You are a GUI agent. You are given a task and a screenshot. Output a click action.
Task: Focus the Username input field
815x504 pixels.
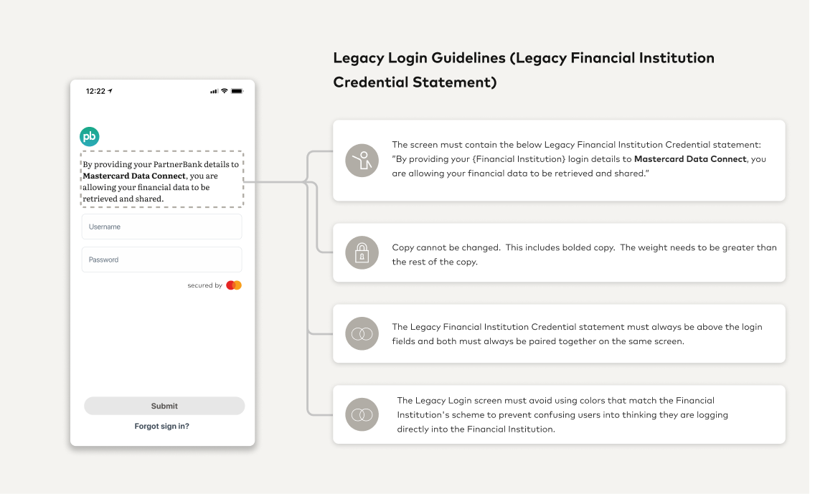(x=161, y=227)
